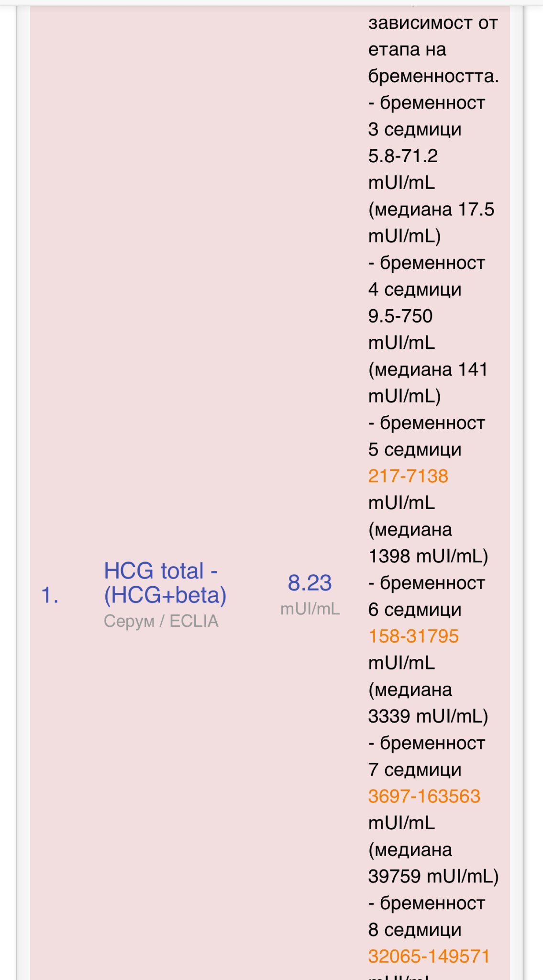Select row number 1.

click(x=50, y=595)
